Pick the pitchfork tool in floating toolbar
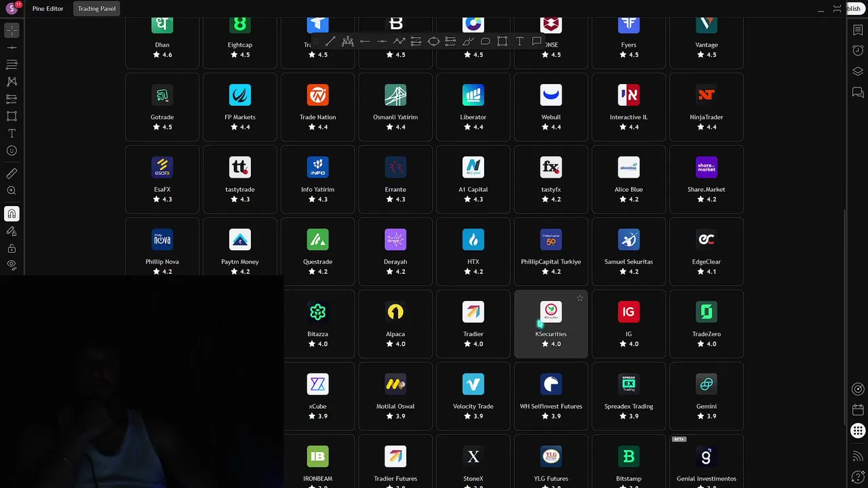868x488 pixels. click(348, 41)
